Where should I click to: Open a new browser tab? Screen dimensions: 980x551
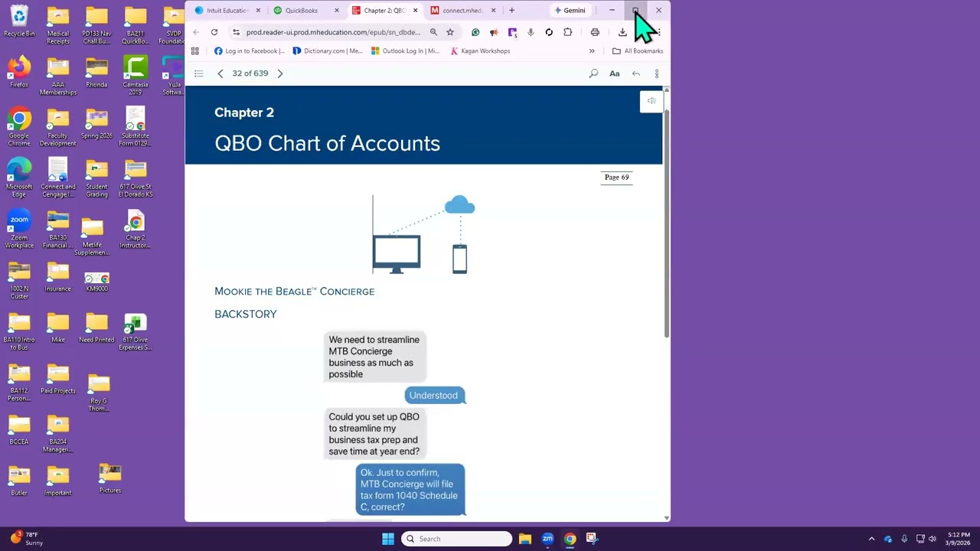[x=511, y=11]
